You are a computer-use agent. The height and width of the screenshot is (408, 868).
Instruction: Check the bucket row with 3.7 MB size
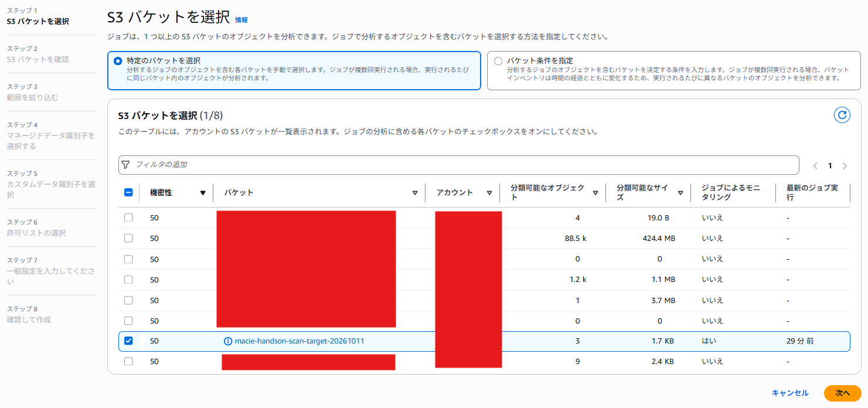129,300
